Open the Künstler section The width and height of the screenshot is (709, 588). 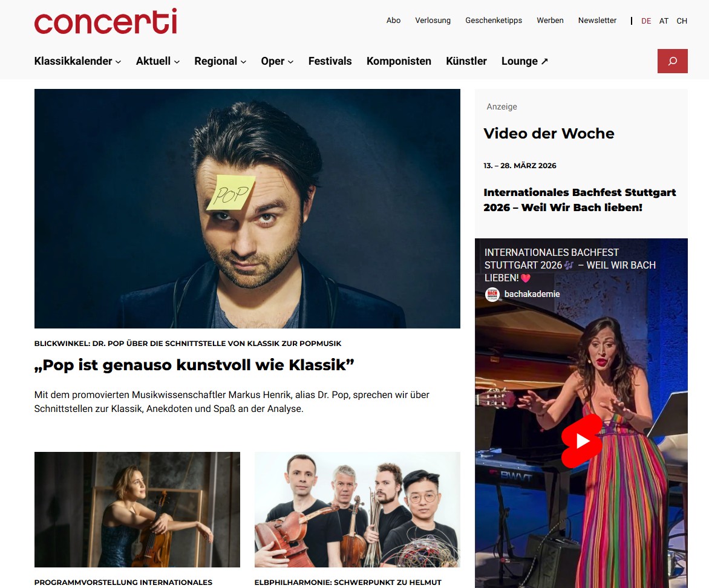[466, 61]
